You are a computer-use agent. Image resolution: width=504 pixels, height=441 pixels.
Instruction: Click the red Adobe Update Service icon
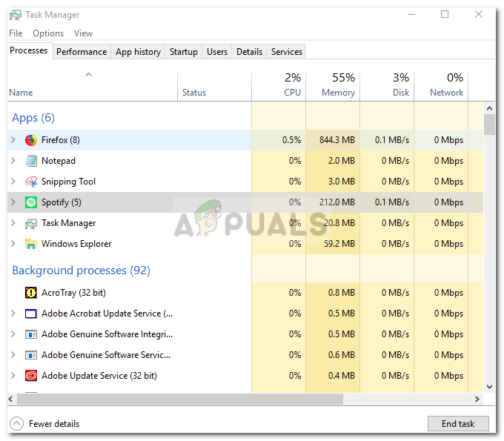click(x=31, y=376)
